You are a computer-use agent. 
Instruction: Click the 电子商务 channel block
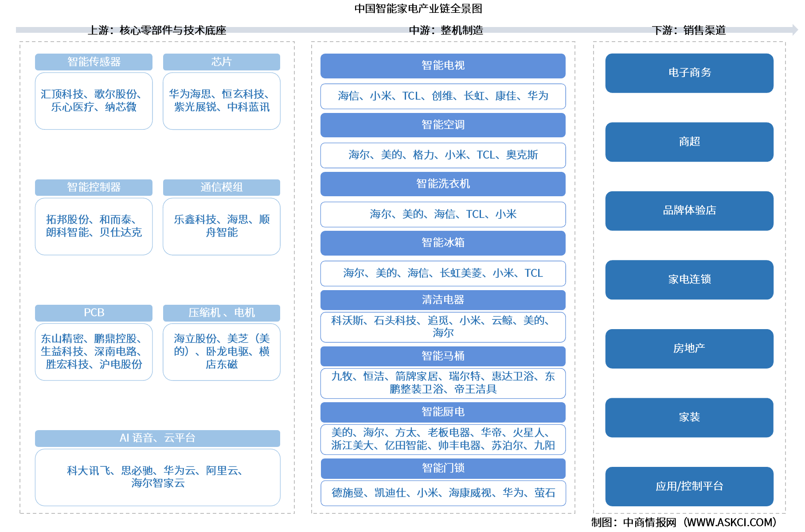tap(689, 73)
